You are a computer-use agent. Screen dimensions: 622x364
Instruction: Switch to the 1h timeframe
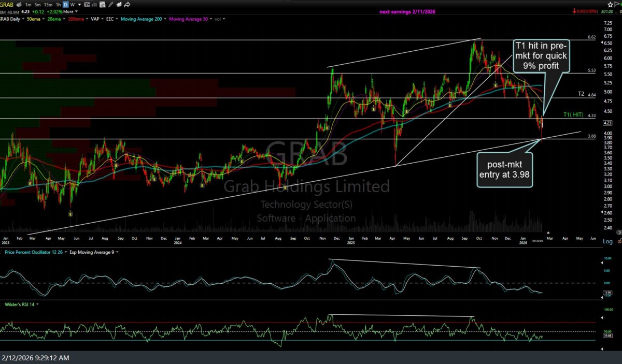59,5
